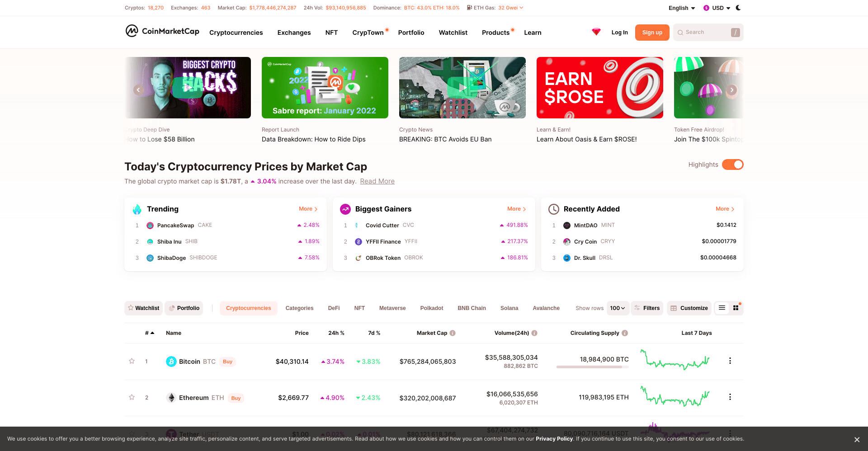
Task: Click Bitcoin circulating supply progress bar
Action: (x=592, y=367)
